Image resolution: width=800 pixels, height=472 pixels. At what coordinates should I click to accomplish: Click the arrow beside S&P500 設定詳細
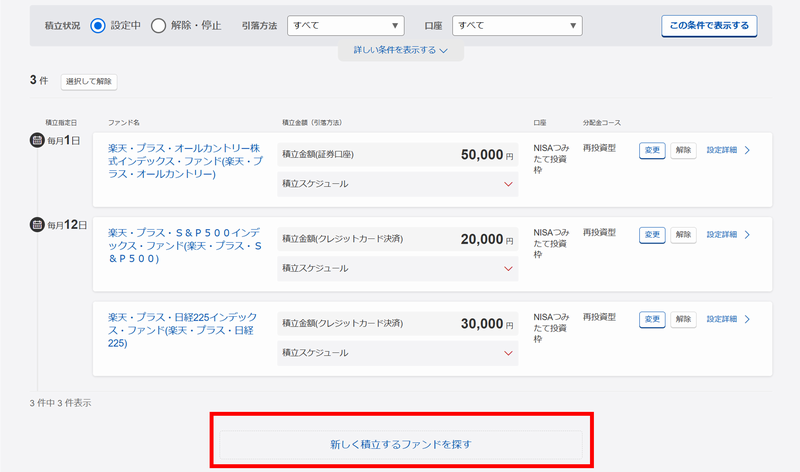pos(747,235)
